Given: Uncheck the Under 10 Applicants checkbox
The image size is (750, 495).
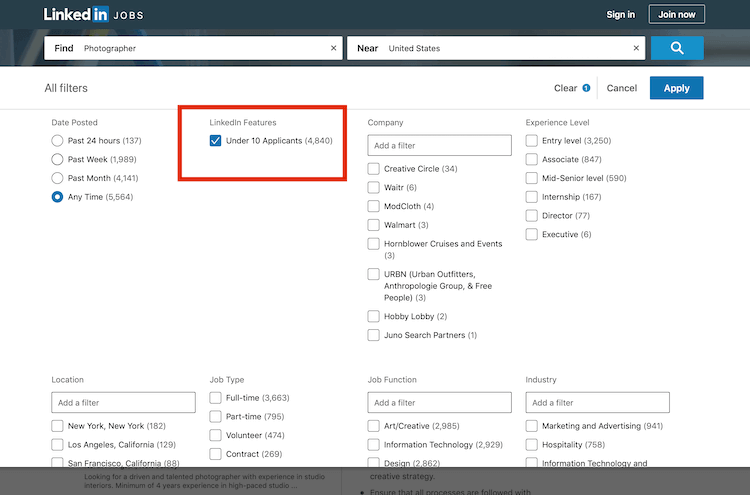Looking at the screenshot, I should (216, 141).
